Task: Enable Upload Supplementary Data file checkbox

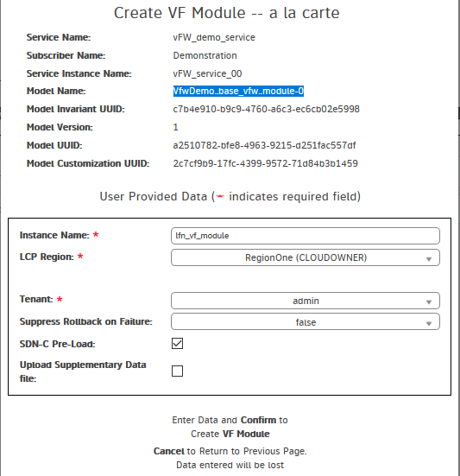Action: pyautogui.click(x=178, y=371)
